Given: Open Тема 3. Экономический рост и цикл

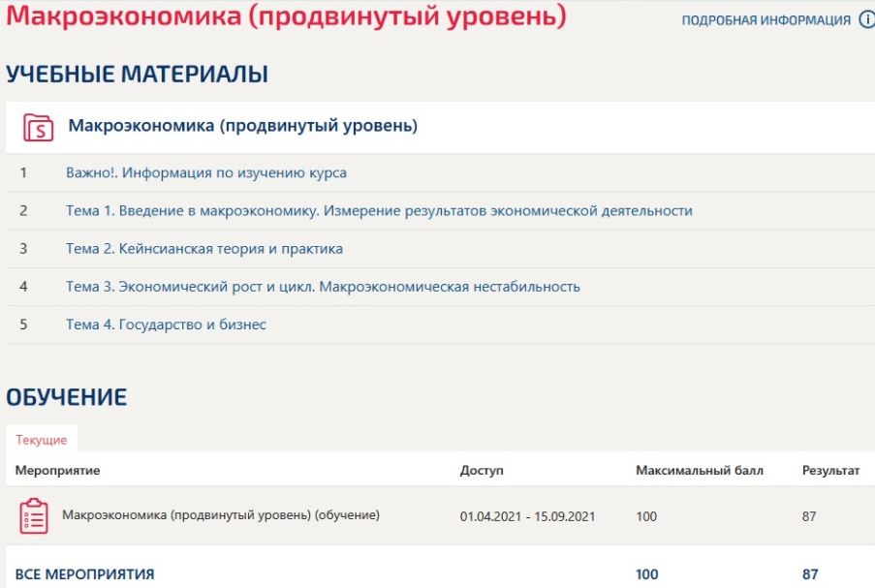Looking at the screenshot, I should click(323, 286).
